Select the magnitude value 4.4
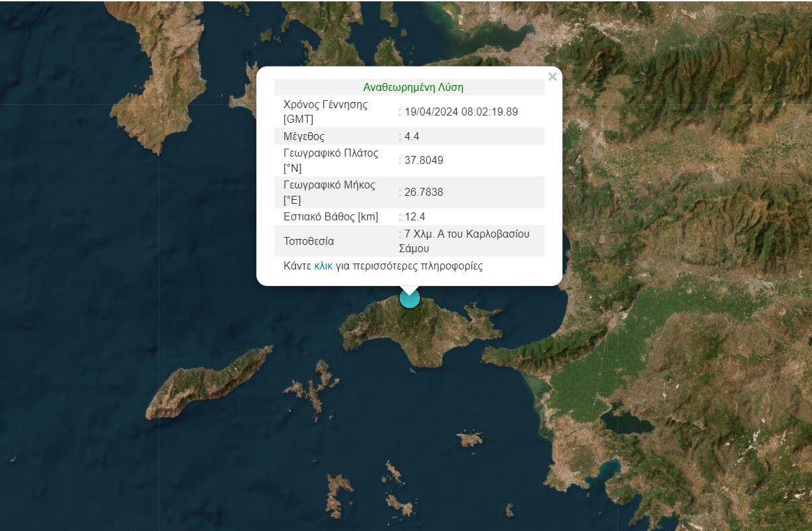Image resolution: width=812 pixels, height=531 pixels. [x=412, y=137]
